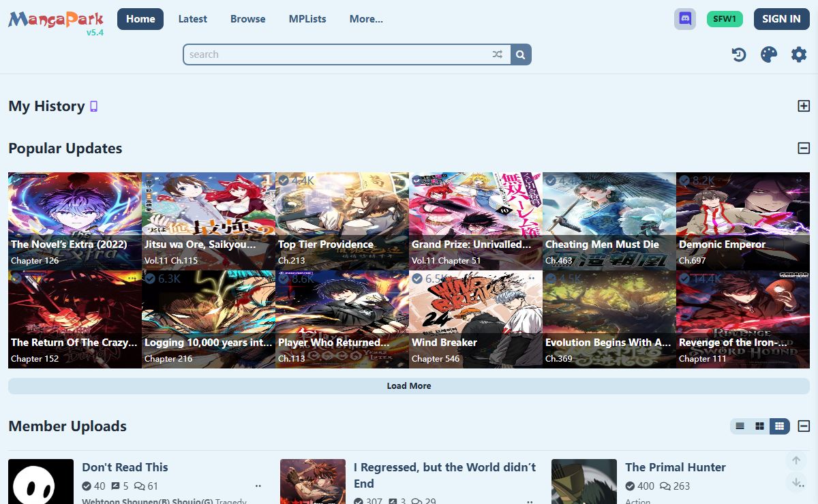Open Revenge of the Iron-Blooded Sword Hound cover
This screenshot has width=818, height=504.
point(743,319)
